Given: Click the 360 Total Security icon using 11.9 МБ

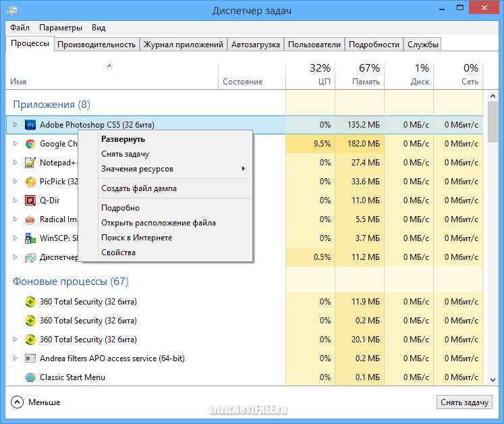Looking at the screenshot, I should [x=30, y=302].
